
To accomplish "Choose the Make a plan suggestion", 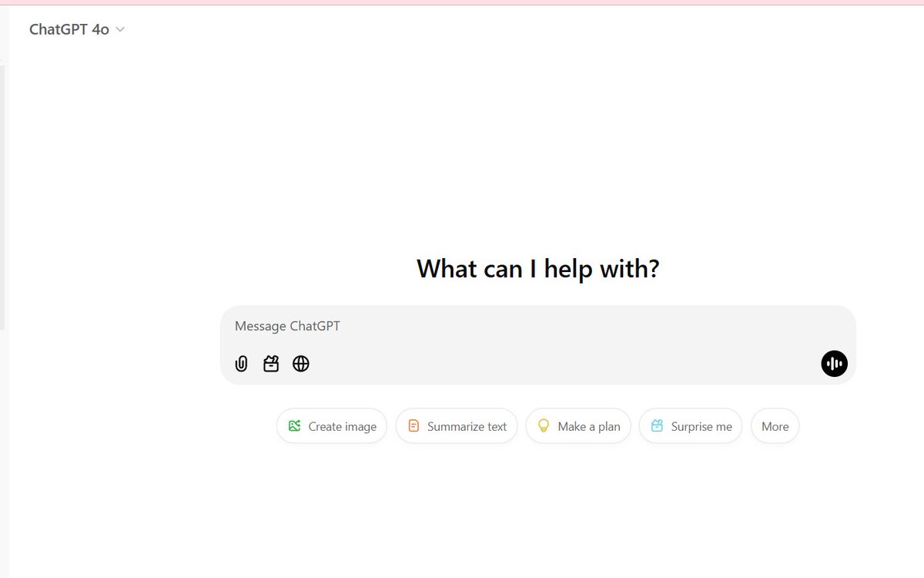I will 578,426.
